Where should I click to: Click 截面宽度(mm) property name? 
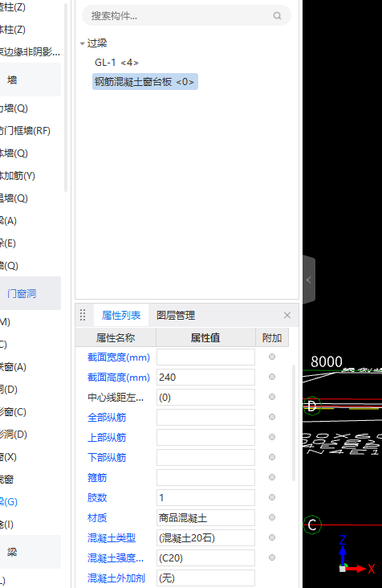pos(119,357)
